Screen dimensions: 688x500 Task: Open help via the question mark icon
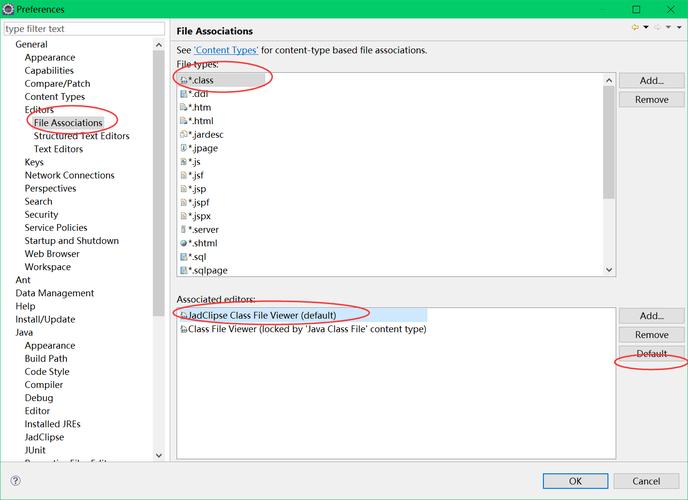coord(15,481)
